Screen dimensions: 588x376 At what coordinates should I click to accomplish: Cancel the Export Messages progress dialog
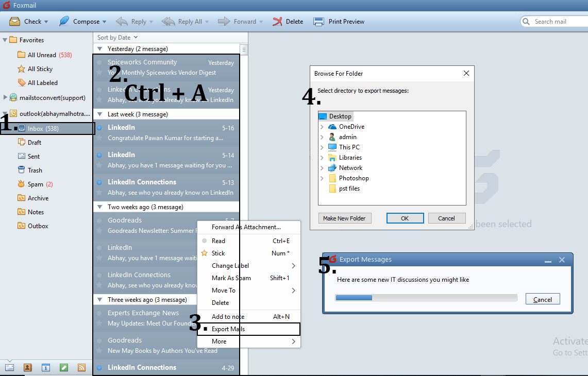(543, 299)
